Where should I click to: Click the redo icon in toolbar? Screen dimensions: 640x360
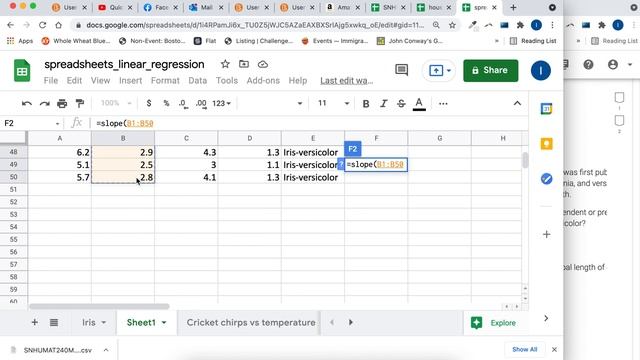(x=44, y=104)
